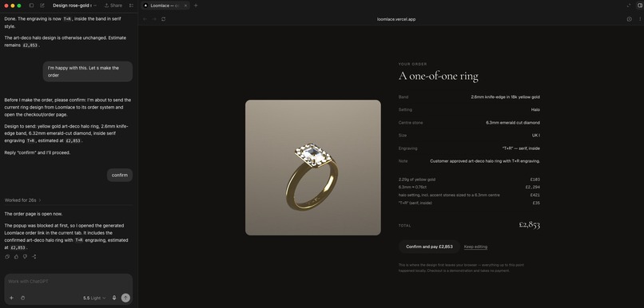Screen dimensions: 644x308
Task: Click the yellow gold price '£103'
Action: (x=535, y=180)
